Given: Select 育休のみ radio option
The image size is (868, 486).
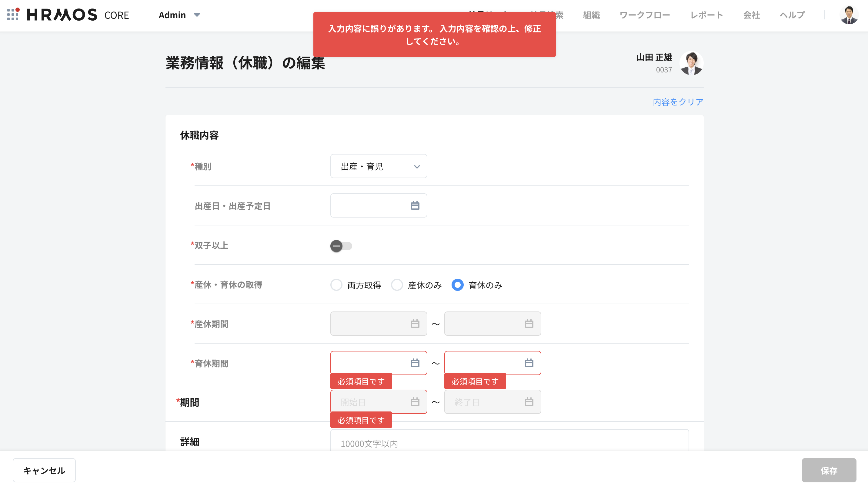Looking at the screenshot, I should [457, 285].
